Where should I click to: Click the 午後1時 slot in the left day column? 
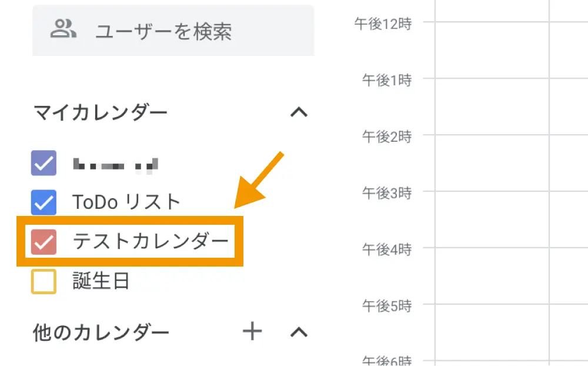point(492,106)
